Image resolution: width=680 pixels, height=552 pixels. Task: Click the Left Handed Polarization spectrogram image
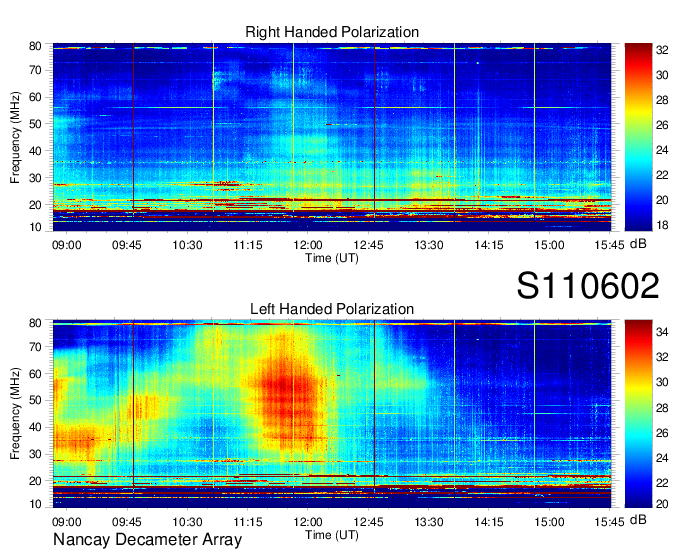click(332, 414)
